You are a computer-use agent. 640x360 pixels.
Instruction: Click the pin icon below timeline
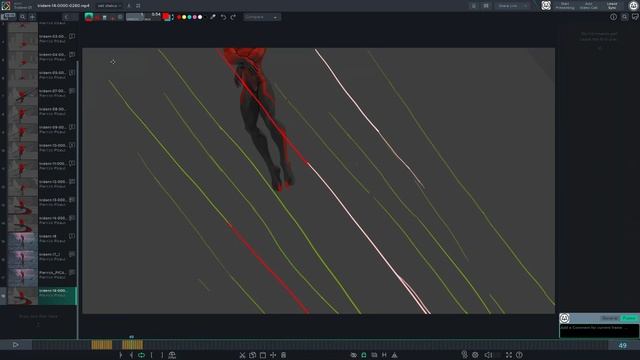point(464,355)
